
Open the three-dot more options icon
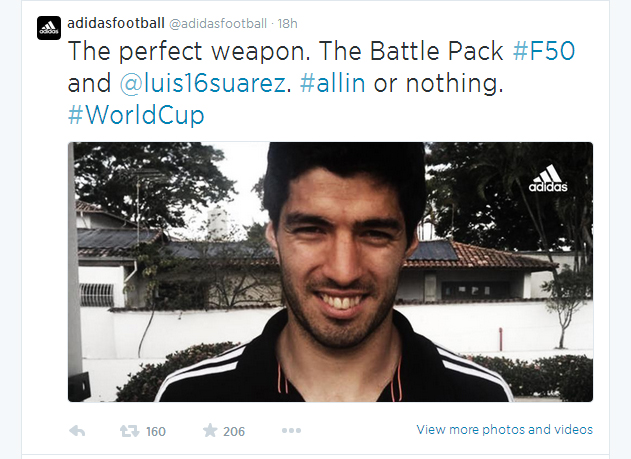point(291,431)
